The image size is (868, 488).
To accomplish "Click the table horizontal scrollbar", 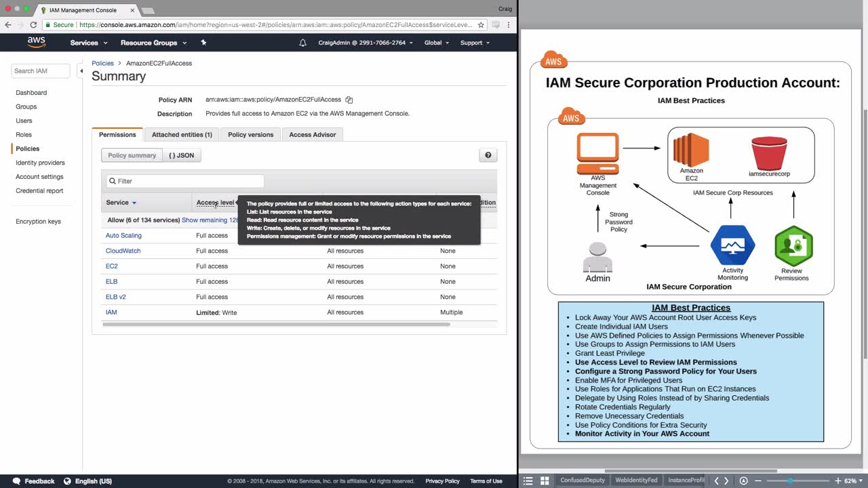I will click(276, 325).
